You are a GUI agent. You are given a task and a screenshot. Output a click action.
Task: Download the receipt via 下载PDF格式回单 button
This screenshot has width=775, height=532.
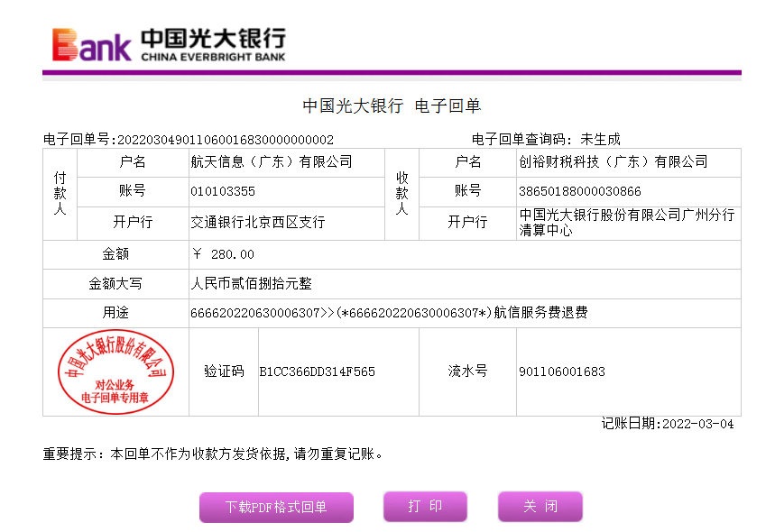click(276, 507)
